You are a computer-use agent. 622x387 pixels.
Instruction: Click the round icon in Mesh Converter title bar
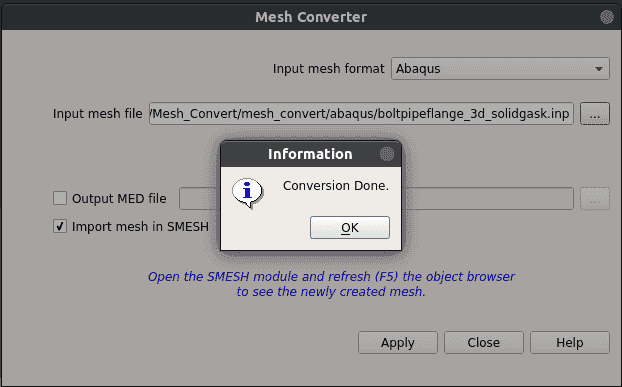[607, 17]
